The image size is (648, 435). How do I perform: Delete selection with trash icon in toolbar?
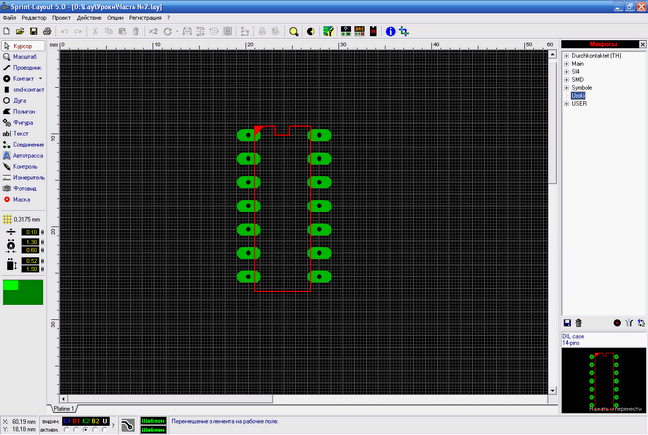(136, 31)
